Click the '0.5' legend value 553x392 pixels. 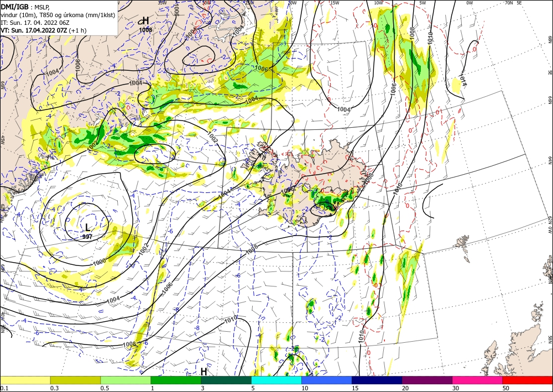pyautogui.click(x=105, y=388)
